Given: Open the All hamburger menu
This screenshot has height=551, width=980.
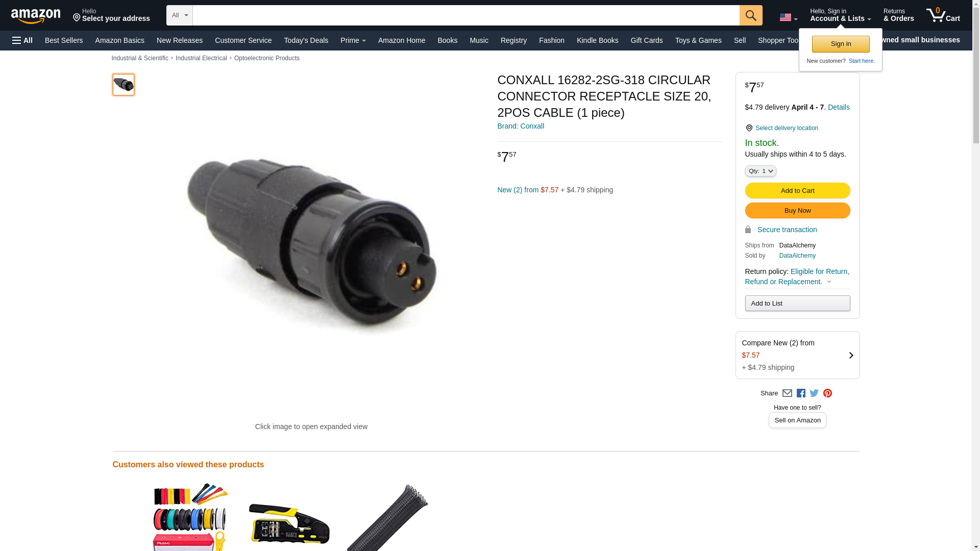Looking at the screenshot, I should point(22,40).
